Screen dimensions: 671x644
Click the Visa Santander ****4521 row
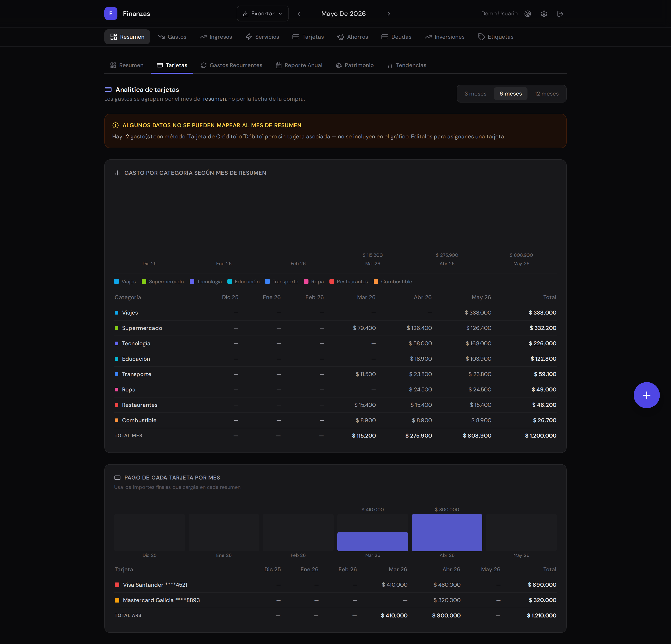(x=335, y=585)
